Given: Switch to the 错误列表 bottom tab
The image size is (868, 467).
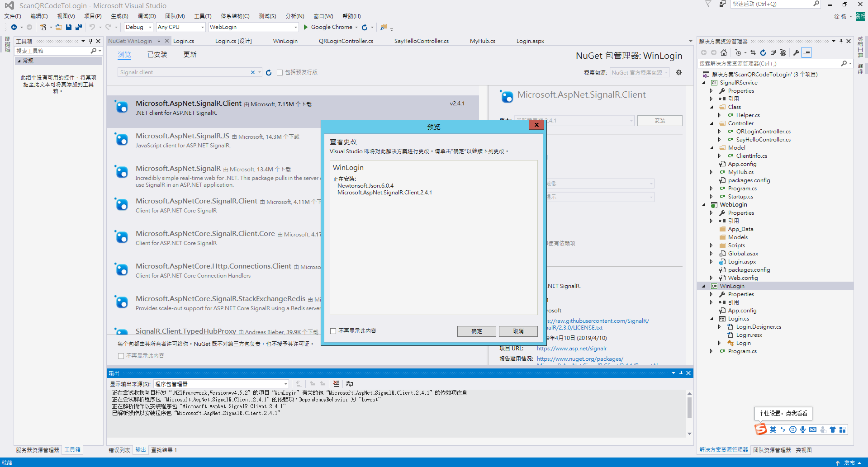Looking at the screenshot, I should 119,450.
